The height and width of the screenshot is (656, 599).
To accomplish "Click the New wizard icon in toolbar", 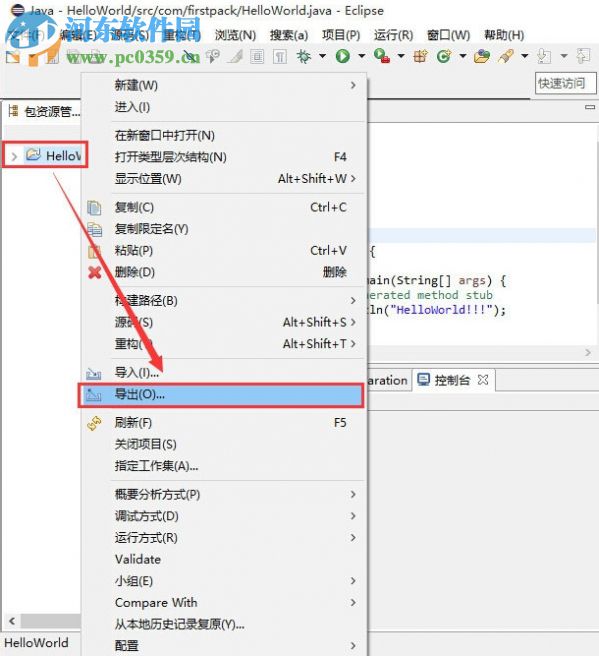I will coord(13,57).
